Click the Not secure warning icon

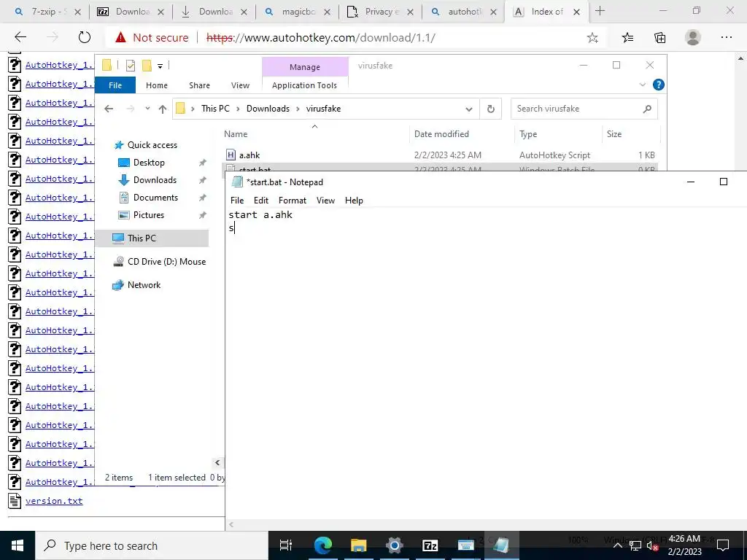pos(120,37)
